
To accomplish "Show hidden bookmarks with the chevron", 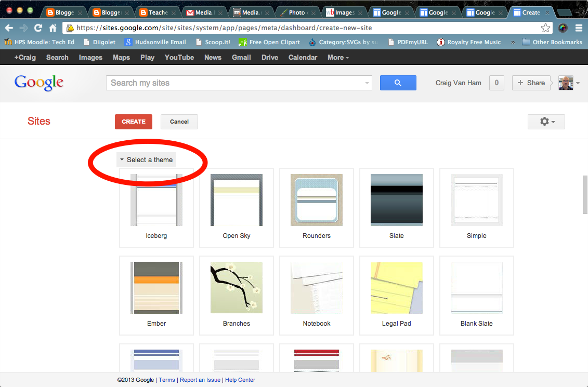I will (x=513, y=42).
